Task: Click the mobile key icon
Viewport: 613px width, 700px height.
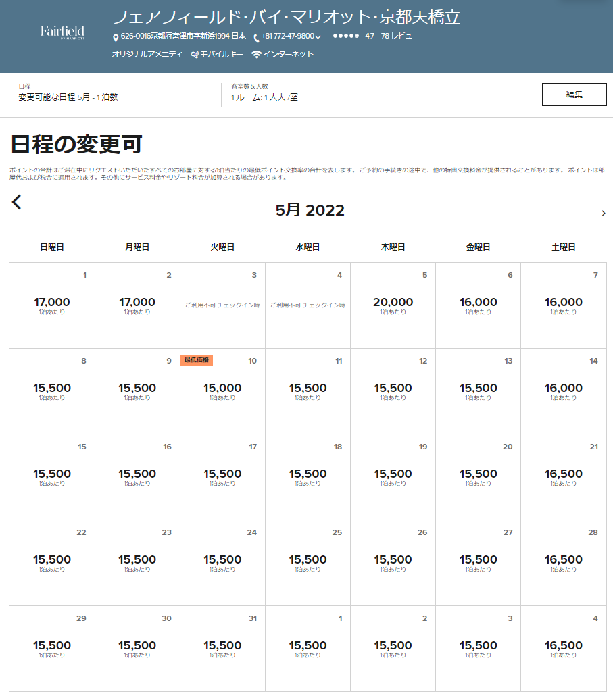Action: point(195,55)
